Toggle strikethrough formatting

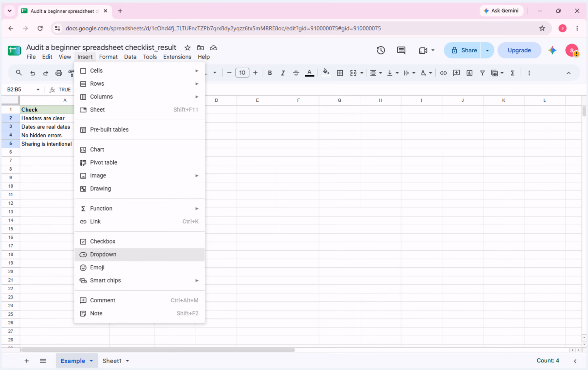(296, 73)
